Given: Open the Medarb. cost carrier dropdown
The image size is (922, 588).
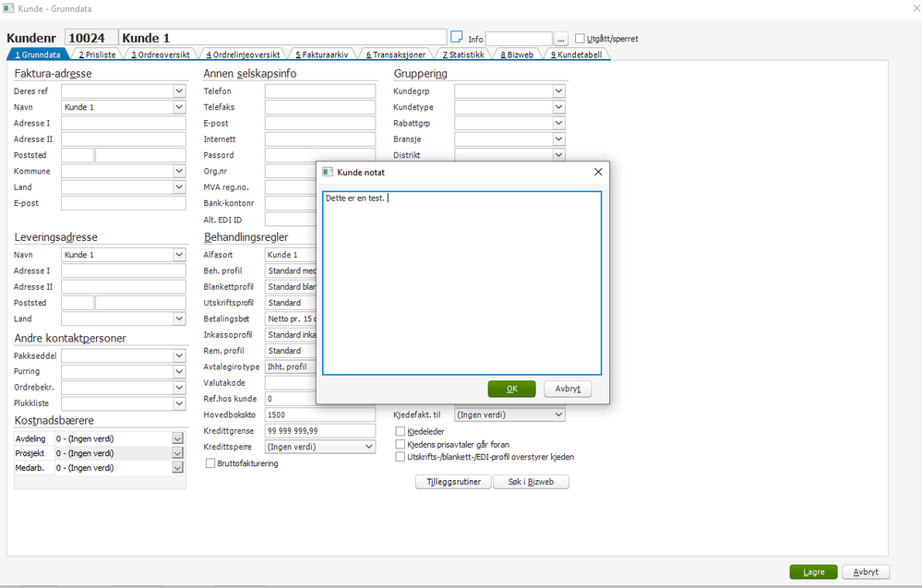Looking at the screenshot, I should (x=177, y=467).
